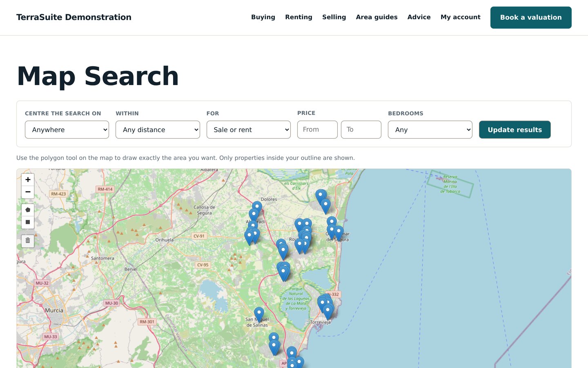The width and height of the screenshot is (588, 368).
Task: Expand the Within distance dropdown
Action: [158, 130]
